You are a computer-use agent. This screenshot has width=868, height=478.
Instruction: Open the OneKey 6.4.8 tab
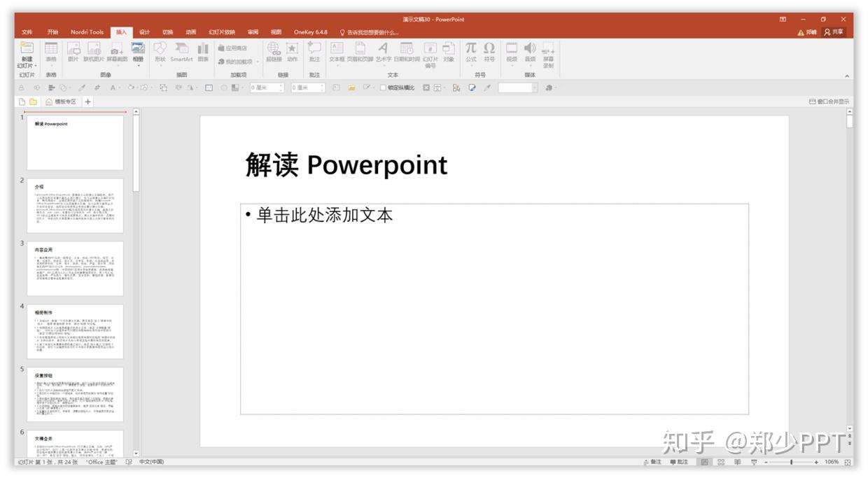(x=310, y=32)
